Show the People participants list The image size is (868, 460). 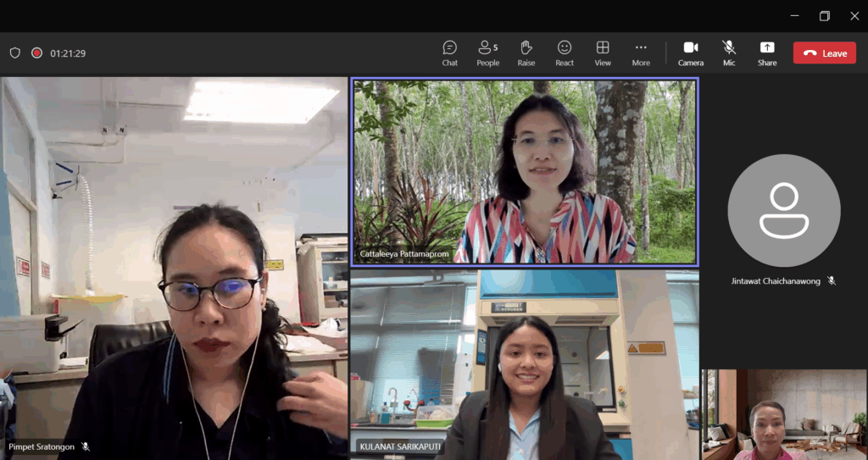coord(487,53)
